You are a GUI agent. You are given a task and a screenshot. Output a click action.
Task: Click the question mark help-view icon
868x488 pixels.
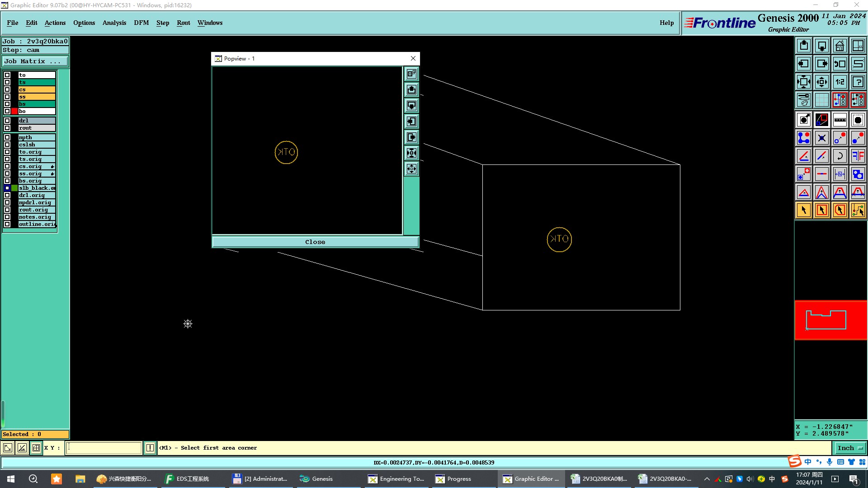coord(858,82)
